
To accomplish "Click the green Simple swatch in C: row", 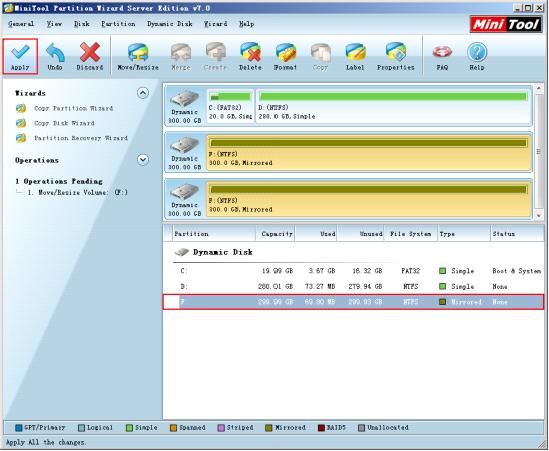I will click(x=443, y=271).
